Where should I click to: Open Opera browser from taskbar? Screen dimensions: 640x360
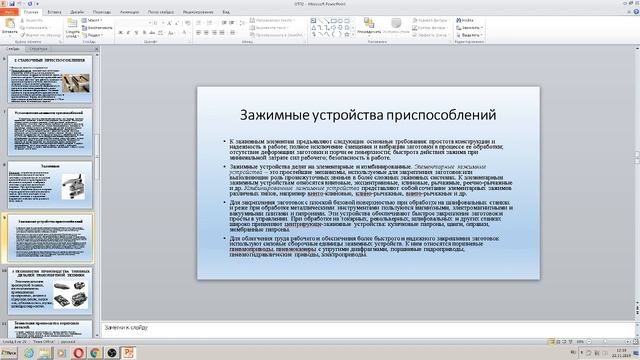78,353
